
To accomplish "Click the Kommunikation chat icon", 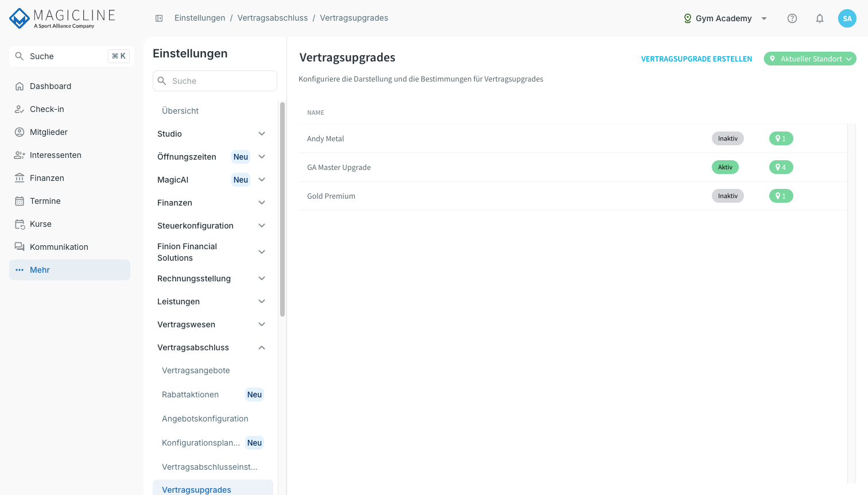I will coord(20,247).
